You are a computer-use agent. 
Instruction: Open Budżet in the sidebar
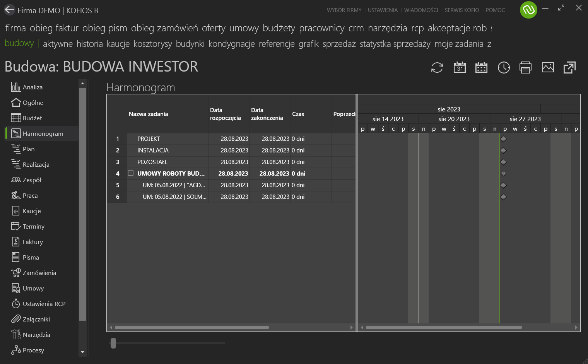coord(41,118)
